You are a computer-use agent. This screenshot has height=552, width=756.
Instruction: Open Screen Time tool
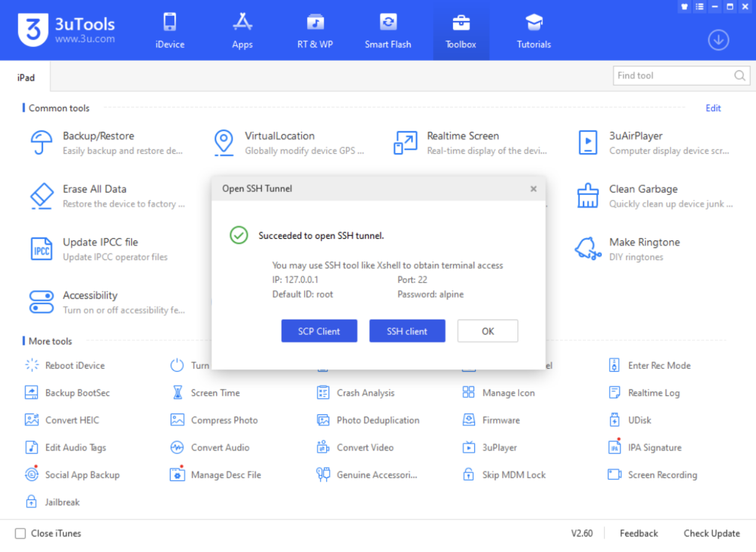point(205,392)
